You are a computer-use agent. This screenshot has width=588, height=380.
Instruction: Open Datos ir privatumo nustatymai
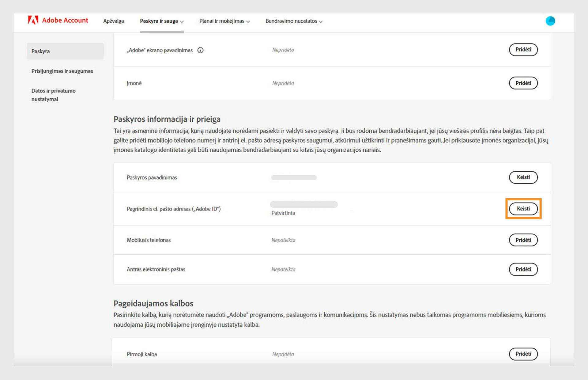coord(54,95)
